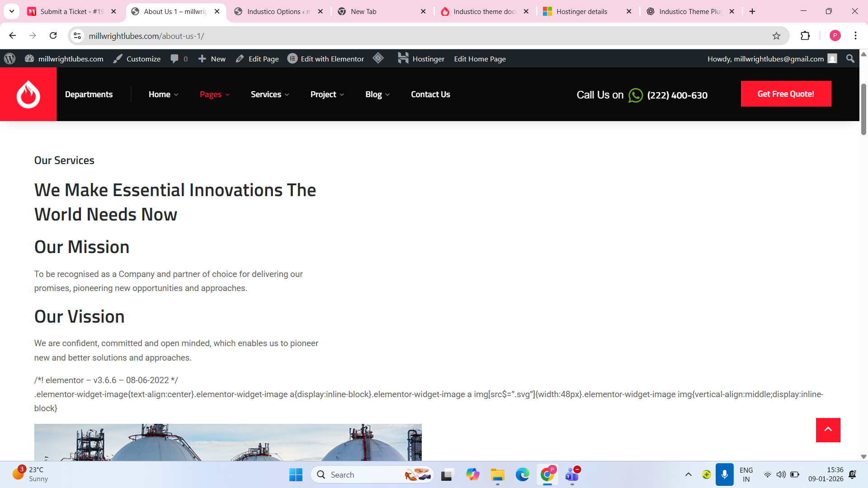Switch to the Hostinger details tab

[x=581, y=12]
